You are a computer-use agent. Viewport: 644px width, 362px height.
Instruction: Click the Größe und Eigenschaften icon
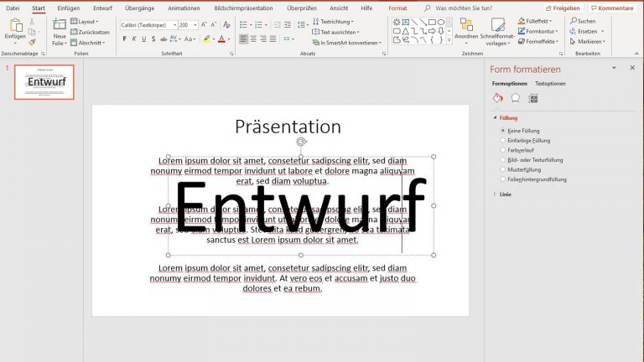pyautogui.click(x=533, y=98)
